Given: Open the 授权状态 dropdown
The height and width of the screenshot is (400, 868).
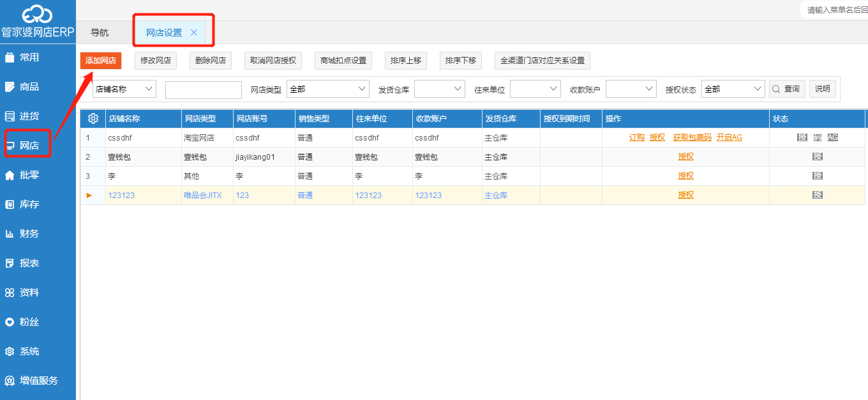Looking at the screenshot, I should tap(733, 89).
